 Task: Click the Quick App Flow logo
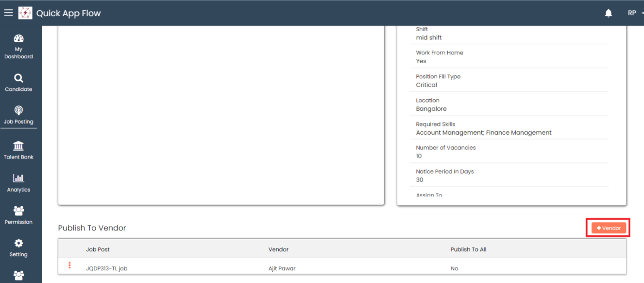click(25, 13)
